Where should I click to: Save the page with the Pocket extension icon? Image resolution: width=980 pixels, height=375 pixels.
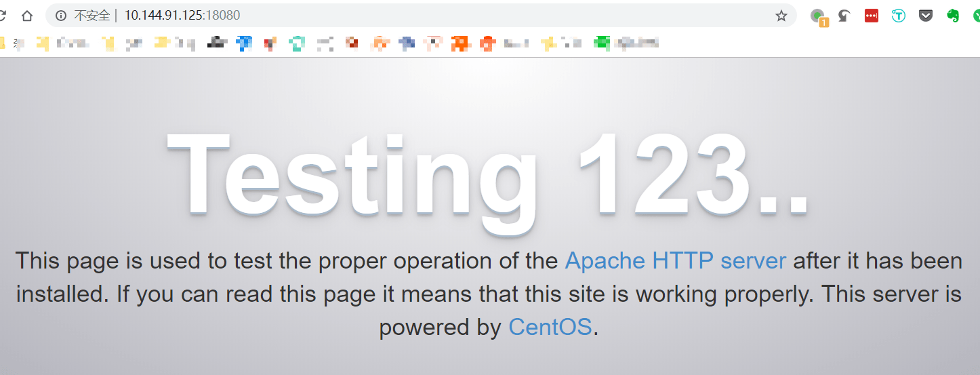tap(926, 16)
